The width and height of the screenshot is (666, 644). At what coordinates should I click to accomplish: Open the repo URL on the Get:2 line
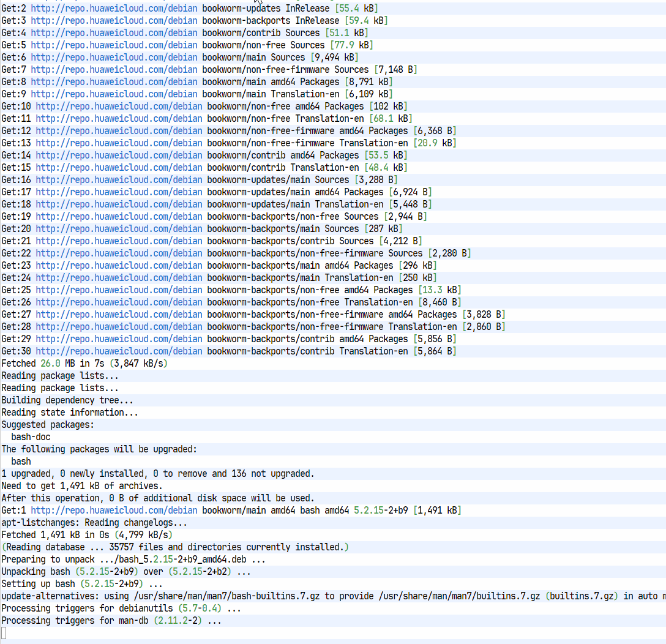[x=114, y=9]
